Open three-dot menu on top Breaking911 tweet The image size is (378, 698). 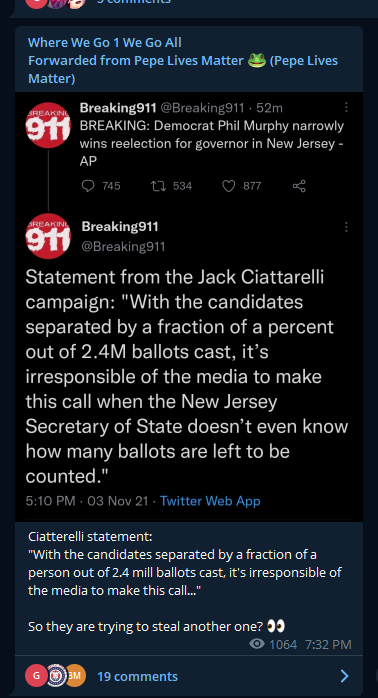[x=346, y=108]
